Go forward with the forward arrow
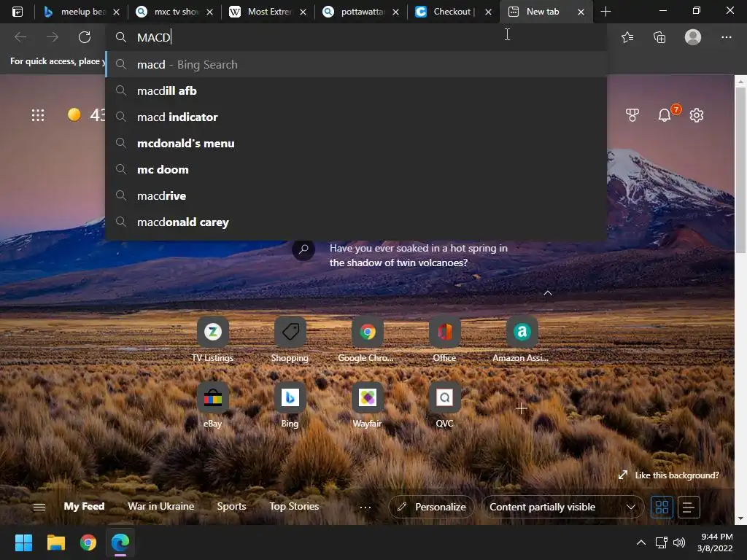 click(53, 37)
